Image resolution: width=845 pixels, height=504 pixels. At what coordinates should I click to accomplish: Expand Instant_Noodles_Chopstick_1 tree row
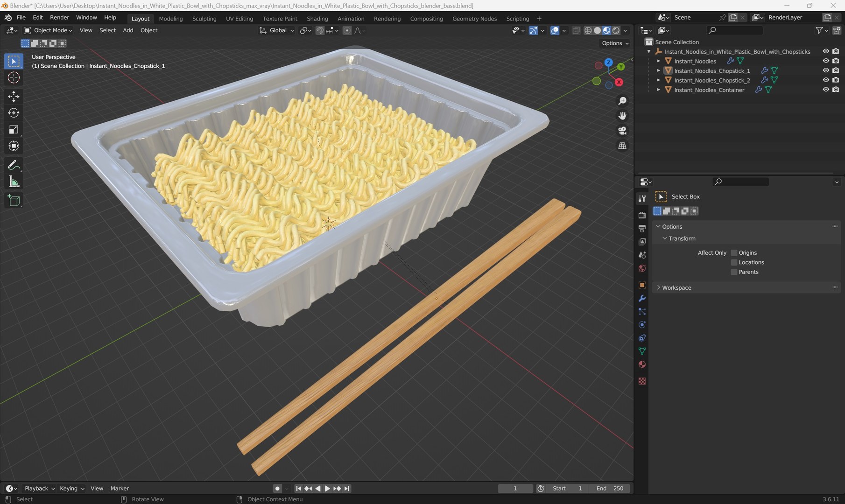tap(658, 71)
